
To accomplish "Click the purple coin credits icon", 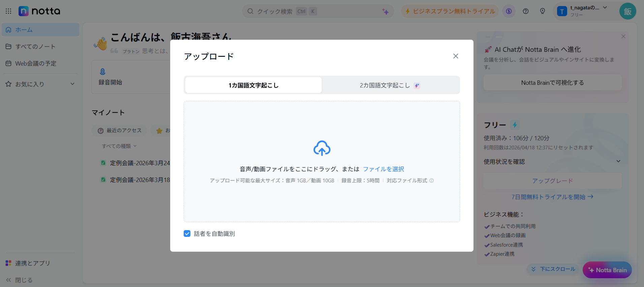I will point(509,11).
